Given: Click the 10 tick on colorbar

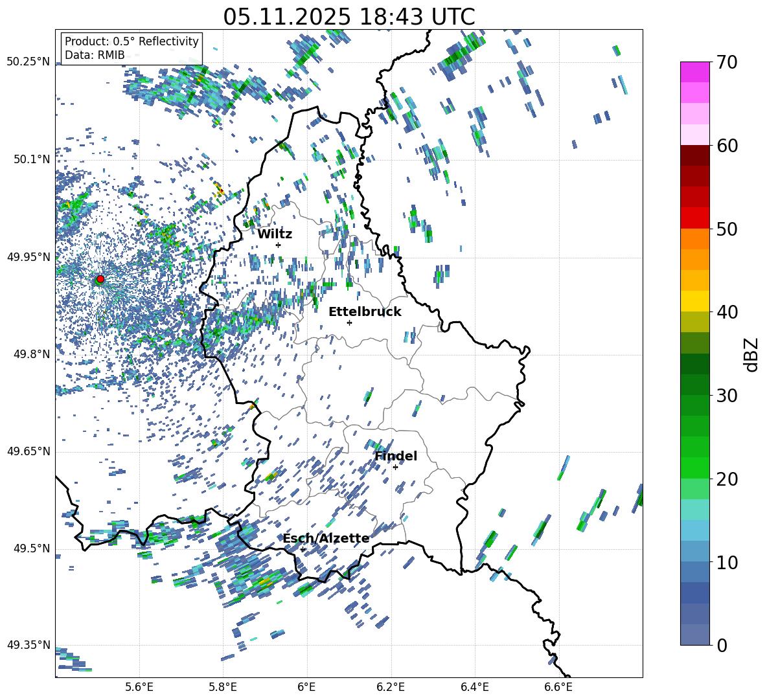Looking at the screenshot, I should pyautogui.click(x=727, y=562).
